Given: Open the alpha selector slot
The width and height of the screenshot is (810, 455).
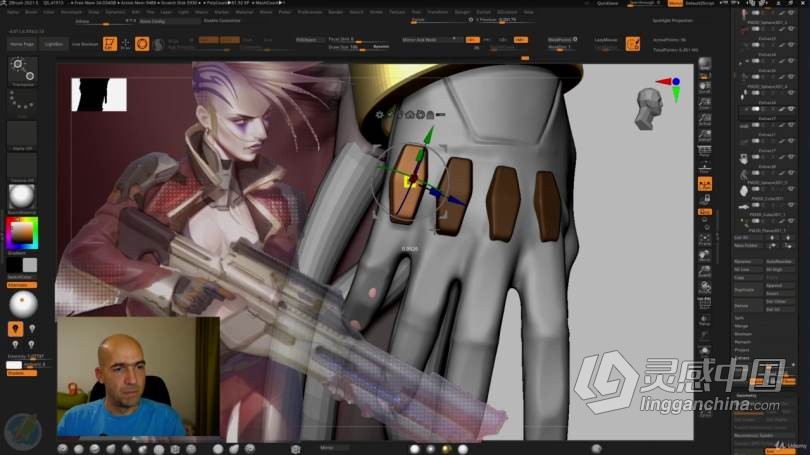Looking at the screenshot, I should click(22, 136).
